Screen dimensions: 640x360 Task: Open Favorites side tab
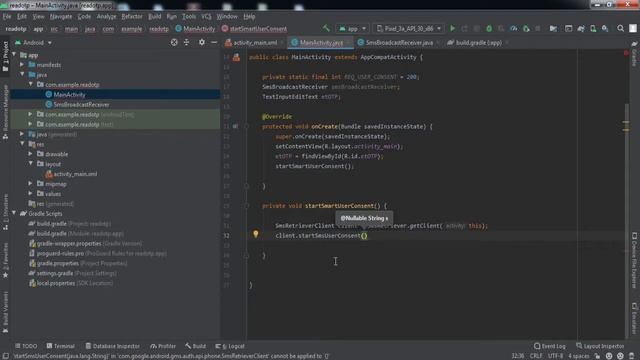point(5,260)
